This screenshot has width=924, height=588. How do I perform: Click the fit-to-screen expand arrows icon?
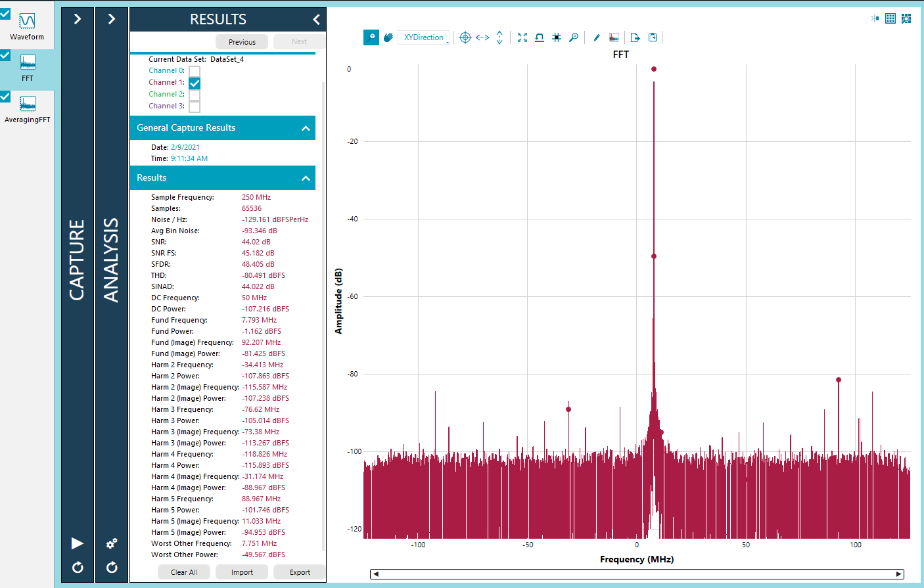click(x=522, y=37)
